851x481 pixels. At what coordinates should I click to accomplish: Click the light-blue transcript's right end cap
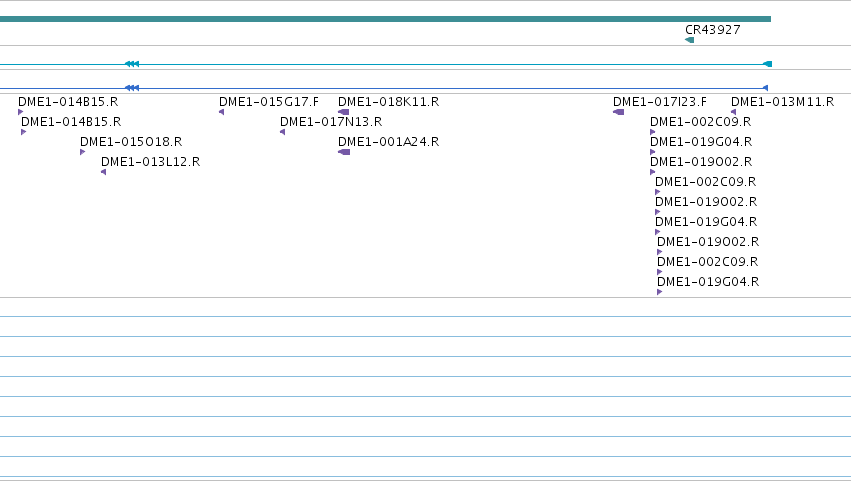tap(767, 64)
